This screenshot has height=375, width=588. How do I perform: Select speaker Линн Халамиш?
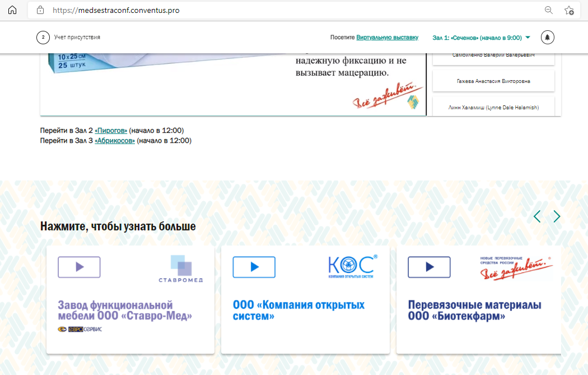493,107
